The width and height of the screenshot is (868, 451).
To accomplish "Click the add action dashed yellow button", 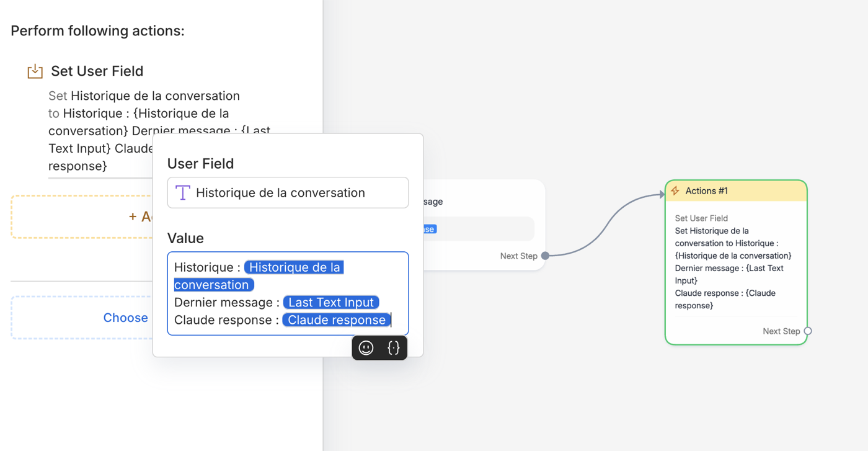I will [82, 217].
